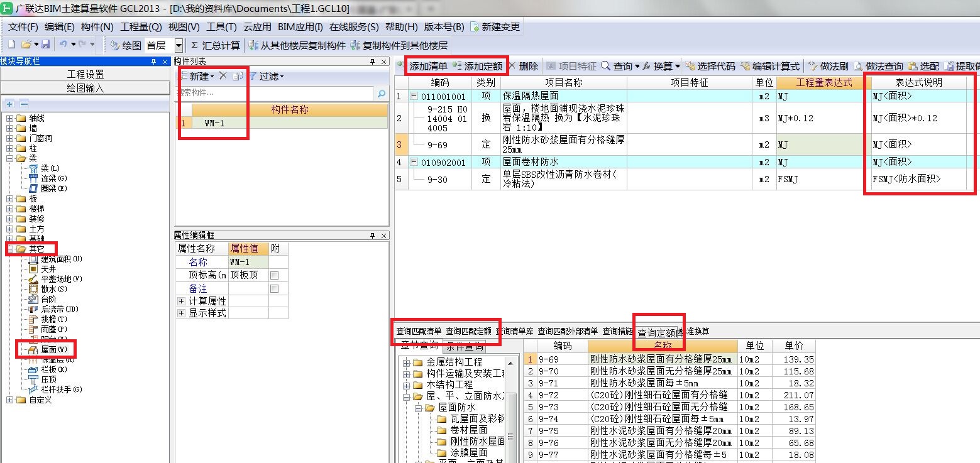Viewport: 980px width, 463px height.
Task: Click 从其他楼层复制构件 button
Action: [x=298, y=45]
